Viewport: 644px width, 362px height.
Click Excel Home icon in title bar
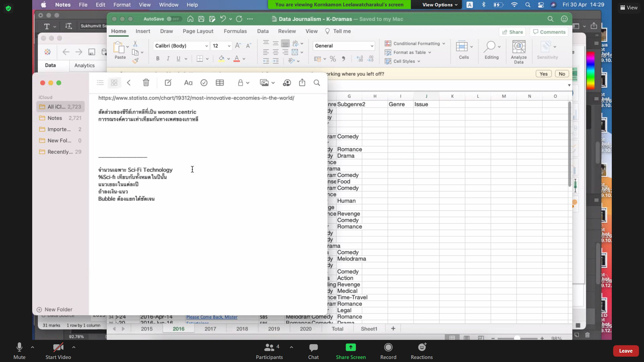click(x=190, y=19)
